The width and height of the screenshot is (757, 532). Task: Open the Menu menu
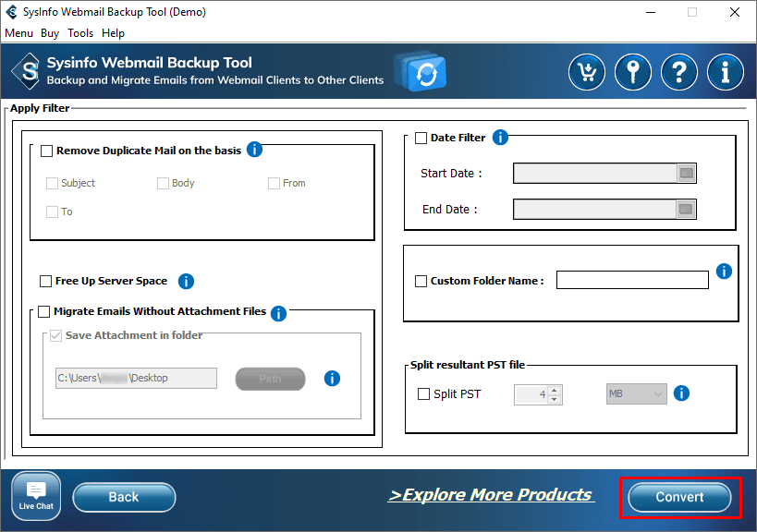point(18,33)
